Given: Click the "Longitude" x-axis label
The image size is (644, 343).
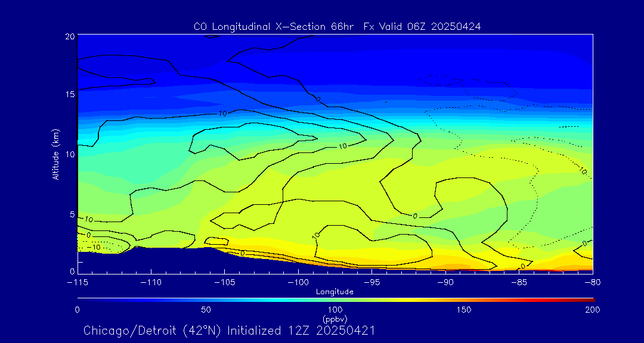Looking at the screenshot, I should pos(335,292).
